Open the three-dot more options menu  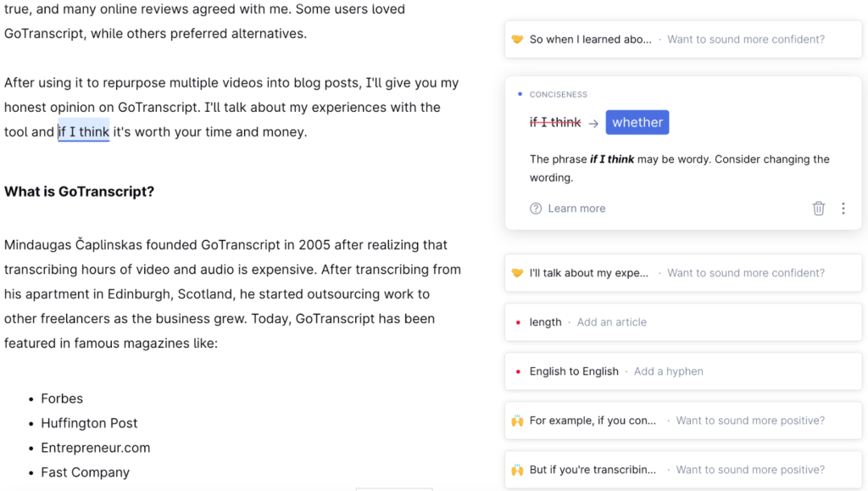(843, 209)
